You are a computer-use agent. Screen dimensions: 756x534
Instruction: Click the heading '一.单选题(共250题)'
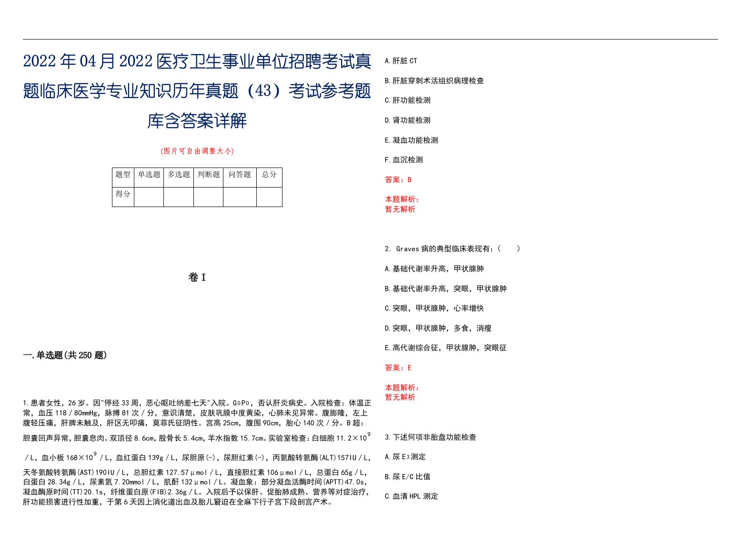pyautogui.click(x=65, y=355)
